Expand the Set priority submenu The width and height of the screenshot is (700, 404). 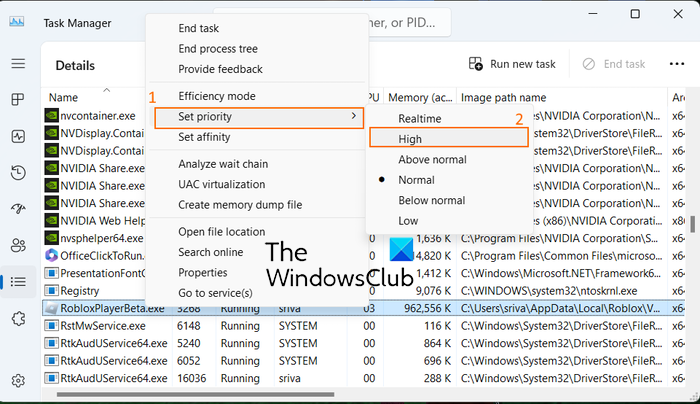[x=259, y=118]
